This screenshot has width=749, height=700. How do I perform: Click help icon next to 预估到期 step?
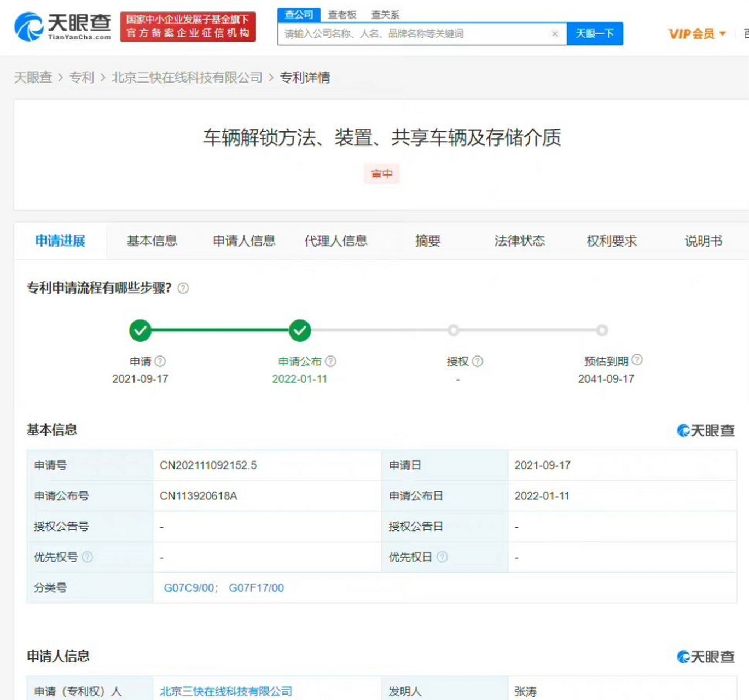pyautogui.click(x=637, y=360)
